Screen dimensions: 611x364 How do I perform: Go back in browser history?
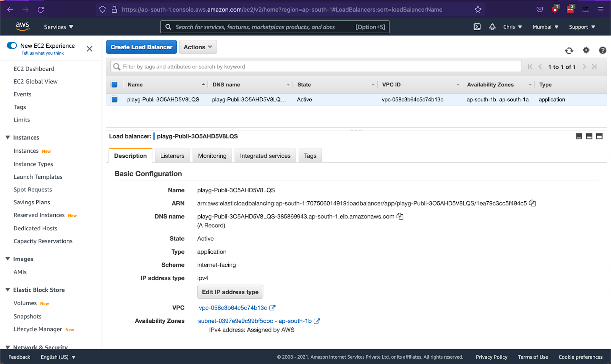click(x=10, y=10)
